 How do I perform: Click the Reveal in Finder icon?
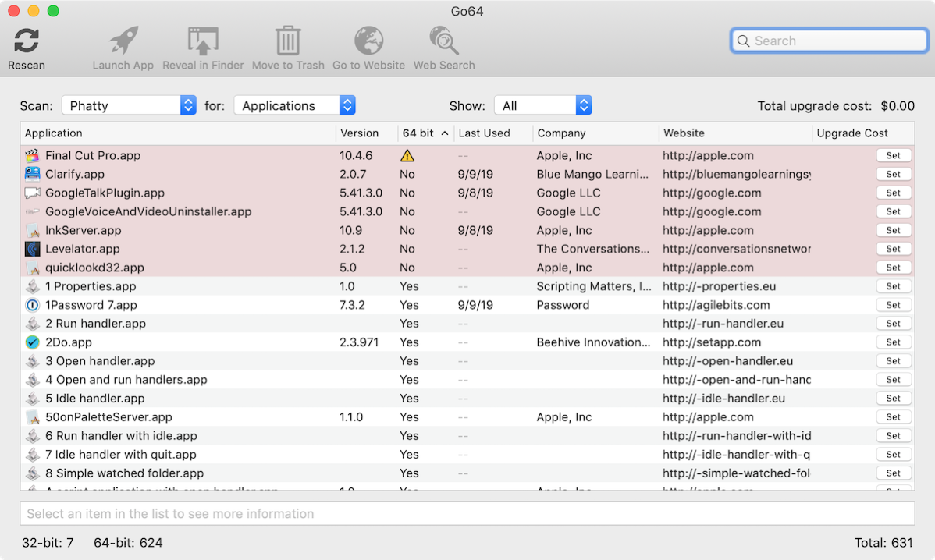tap(203, 41)
